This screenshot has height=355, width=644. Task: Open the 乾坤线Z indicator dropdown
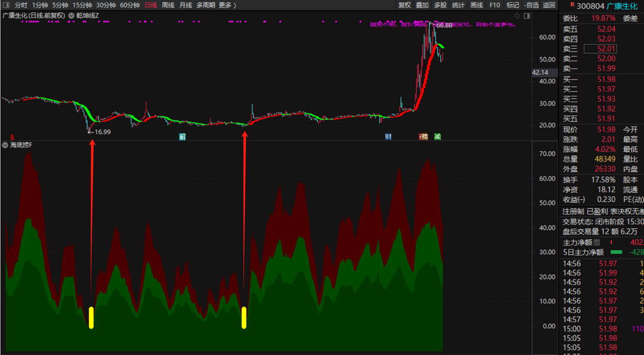pos(71,16)
